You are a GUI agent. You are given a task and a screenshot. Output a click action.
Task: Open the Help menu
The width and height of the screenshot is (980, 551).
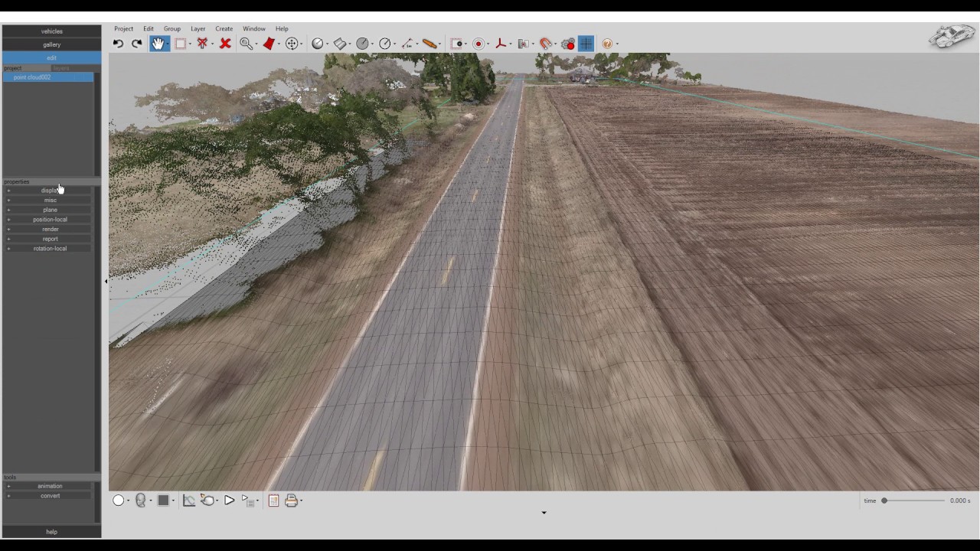coord(282,28)
